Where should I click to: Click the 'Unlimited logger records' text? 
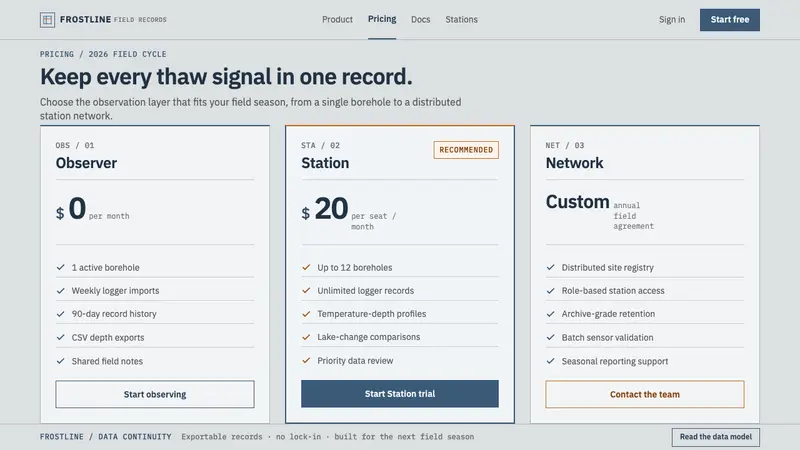(365, 291)
